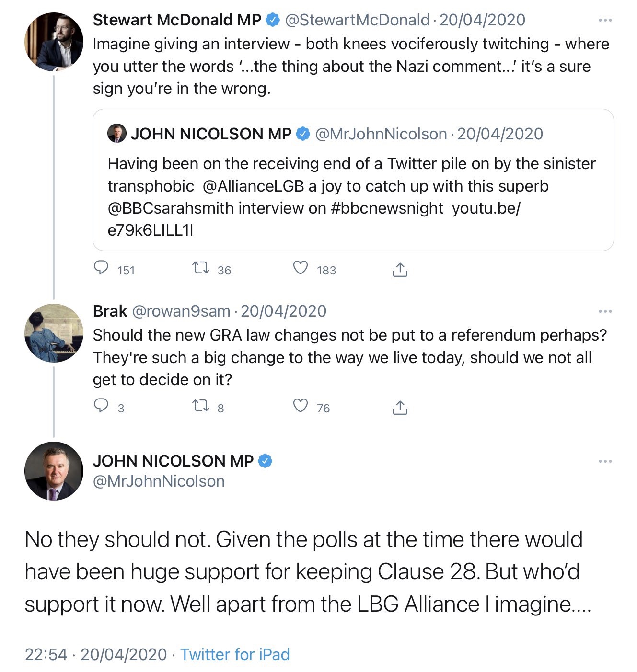Click the small John Nicolson avatar in quote
Viewport: 637px width, 672px height.
pyautogui.click(x=117, y=134)
